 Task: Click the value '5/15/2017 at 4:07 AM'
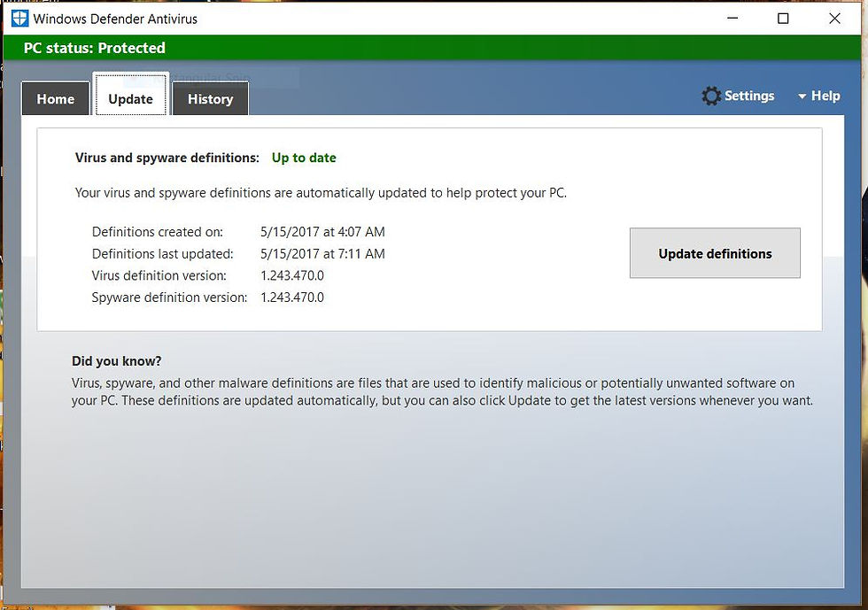click(322, 232)
